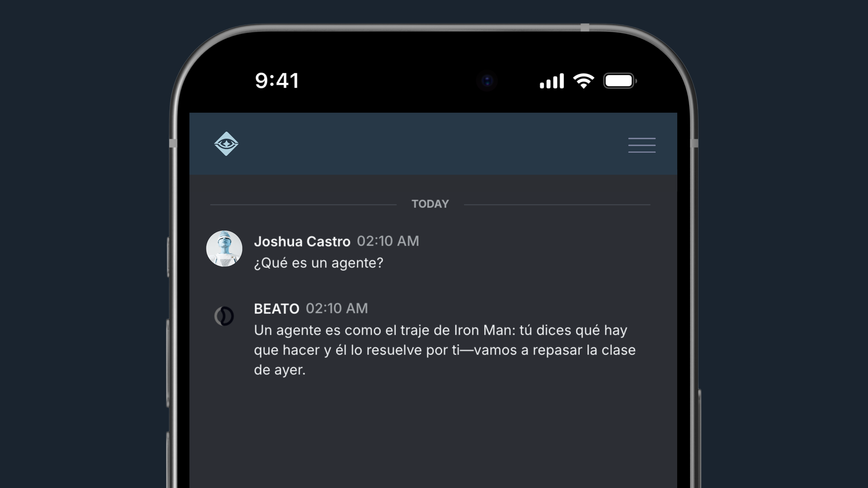868x488 pixels.
Task: Tap the message "¿Qué es un agente?"
Action: pyautogui.click(x=318, y=263)
